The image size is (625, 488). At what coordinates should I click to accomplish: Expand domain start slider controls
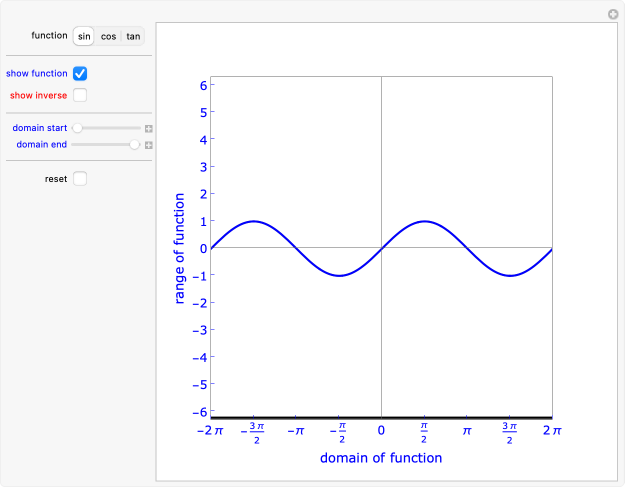click(149, 128)
